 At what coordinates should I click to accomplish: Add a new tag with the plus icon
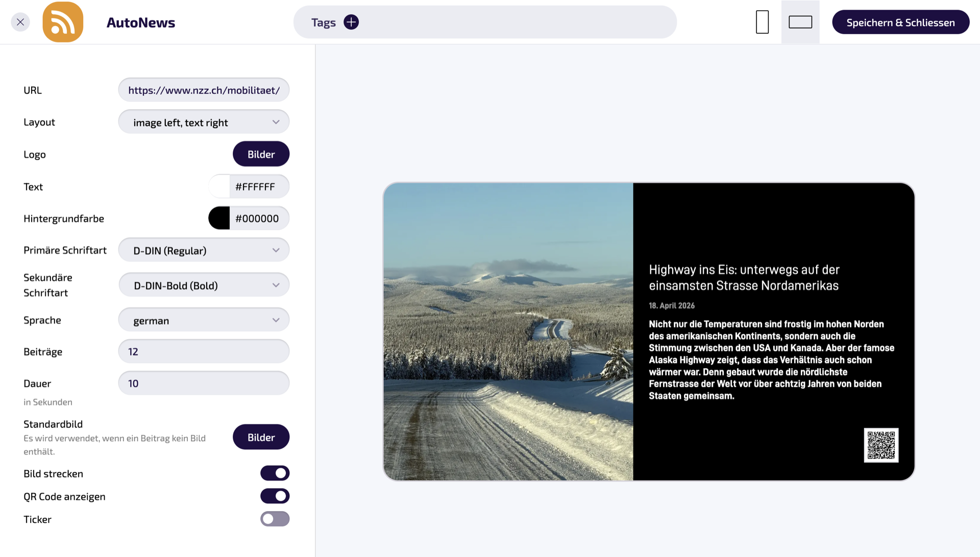(x=351, y=22)
